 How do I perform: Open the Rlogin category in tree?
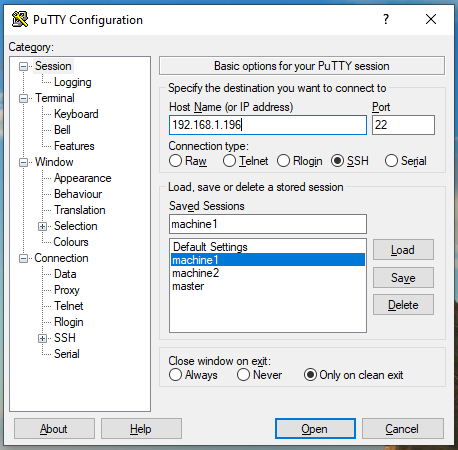click(x=69, y=322)
